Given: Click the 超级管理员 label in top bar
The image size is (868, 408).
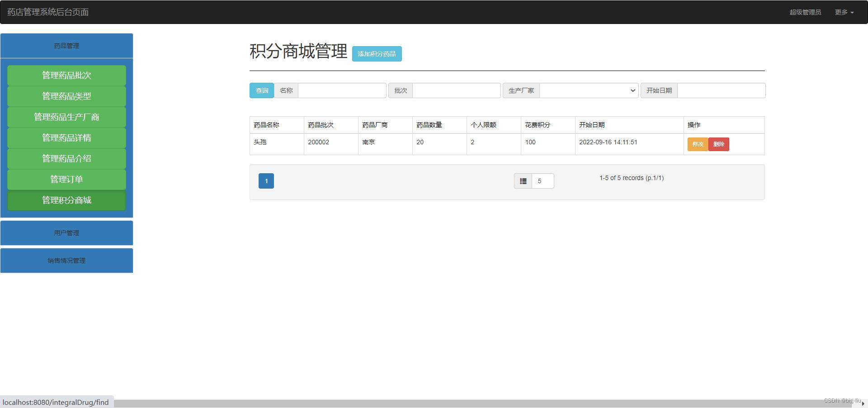Looking at the screenshot, I should (x=806, y=12).
